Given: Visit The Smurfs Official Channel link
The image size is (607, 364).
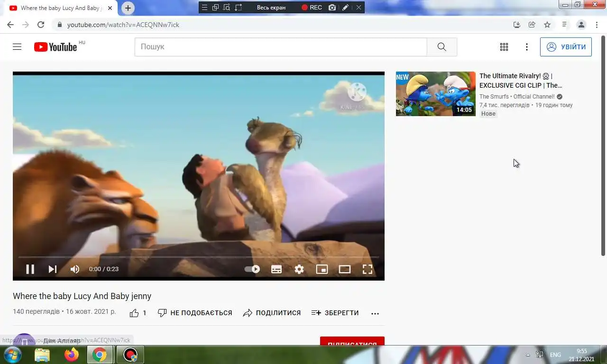Looking at the screenshot, I should click(517, 97).
